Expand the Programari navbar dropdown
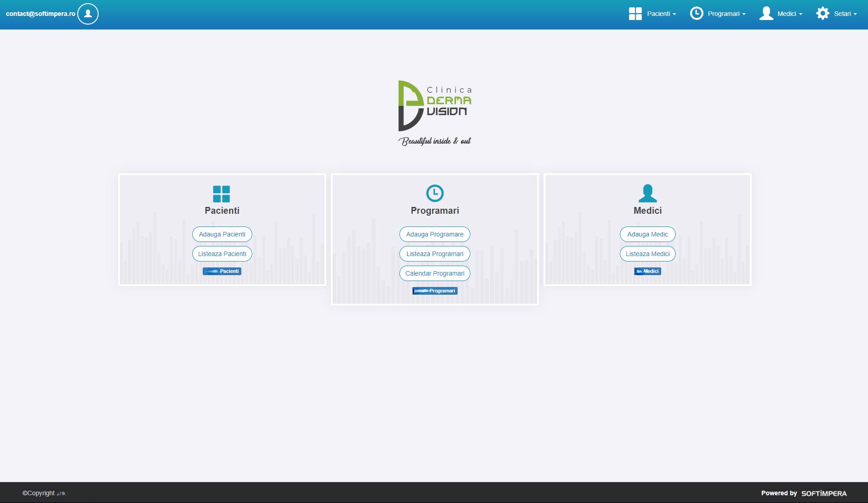This screenshot has width=868, height=503. pos(726,14)
